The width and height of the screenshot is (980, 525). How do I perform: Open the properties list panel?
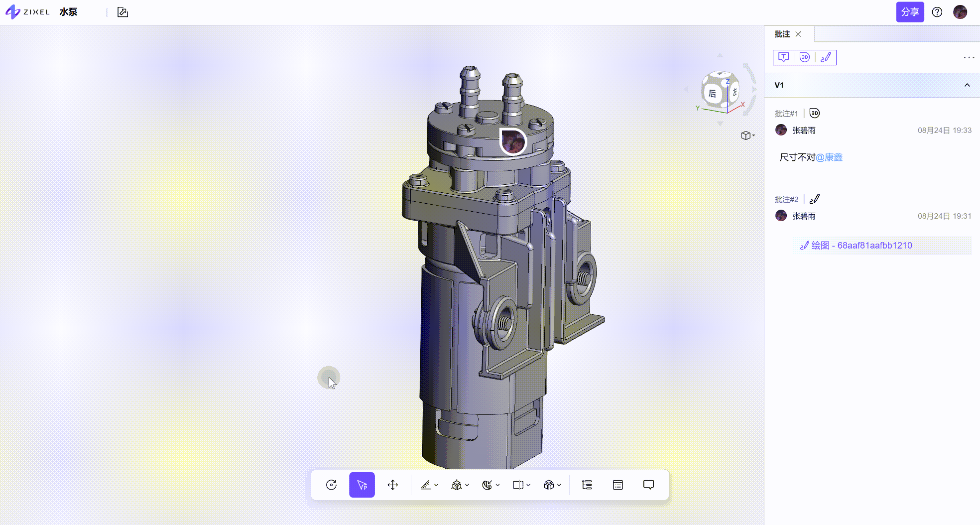(618, 485)
